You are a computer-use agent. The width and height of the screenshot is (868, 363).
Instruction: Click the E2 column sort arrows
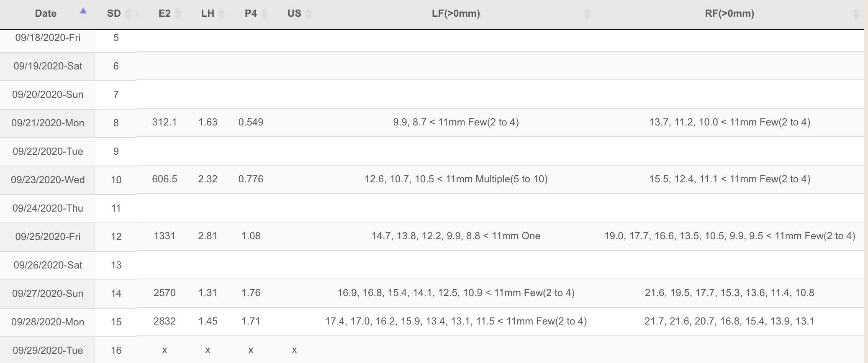178,14
